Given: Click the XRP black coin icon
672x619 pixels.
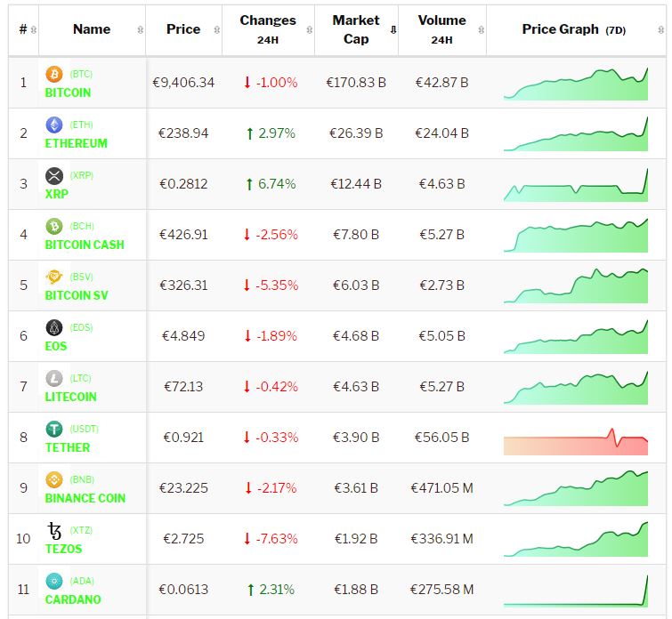Looking at the screenshot, I should pos(54,176).
